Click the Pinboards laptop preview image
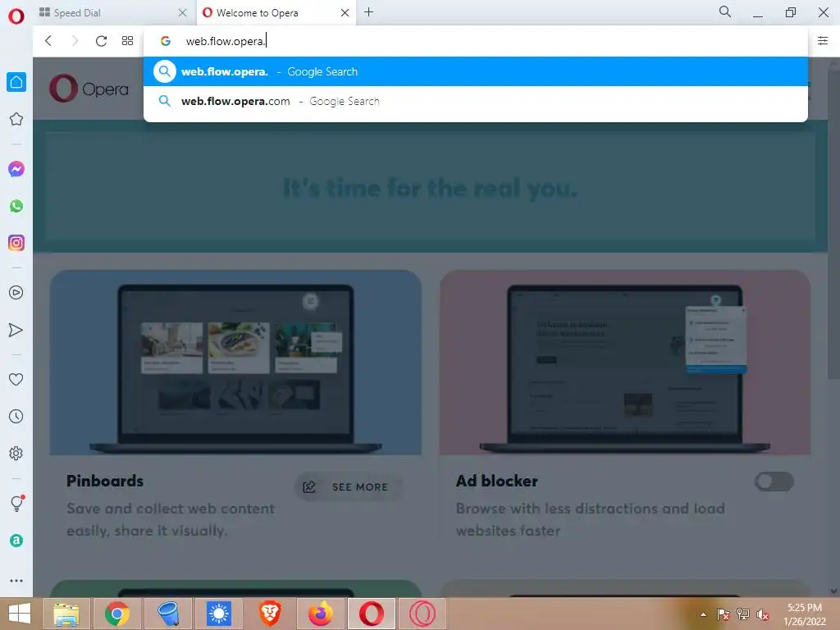 [235, 363]
